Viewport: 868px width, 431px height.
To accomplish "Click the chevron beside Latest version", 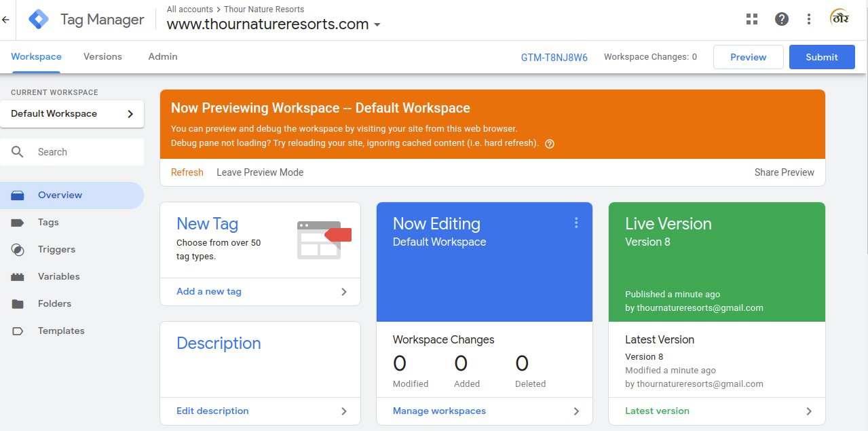I will pyautogui.click(x=809, y=411).
